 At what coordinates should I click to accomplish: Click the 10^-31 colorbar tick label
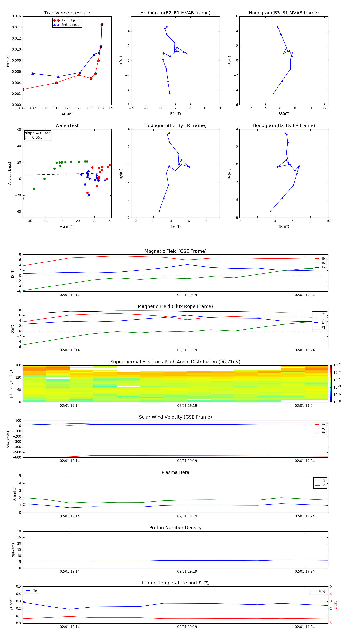pos(337,402)
